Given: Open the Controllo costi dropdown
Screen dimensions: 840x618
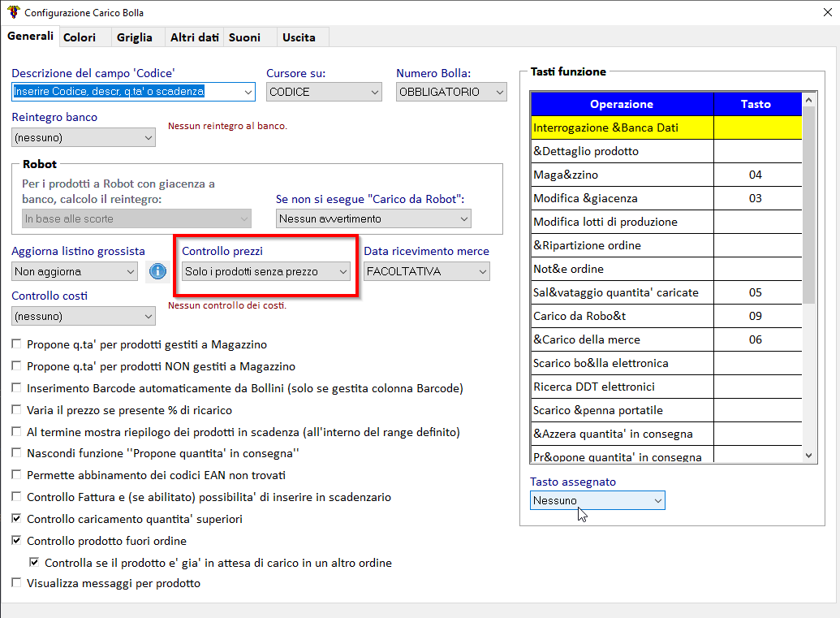Looking at the screenshot, I should pos(84,316).
